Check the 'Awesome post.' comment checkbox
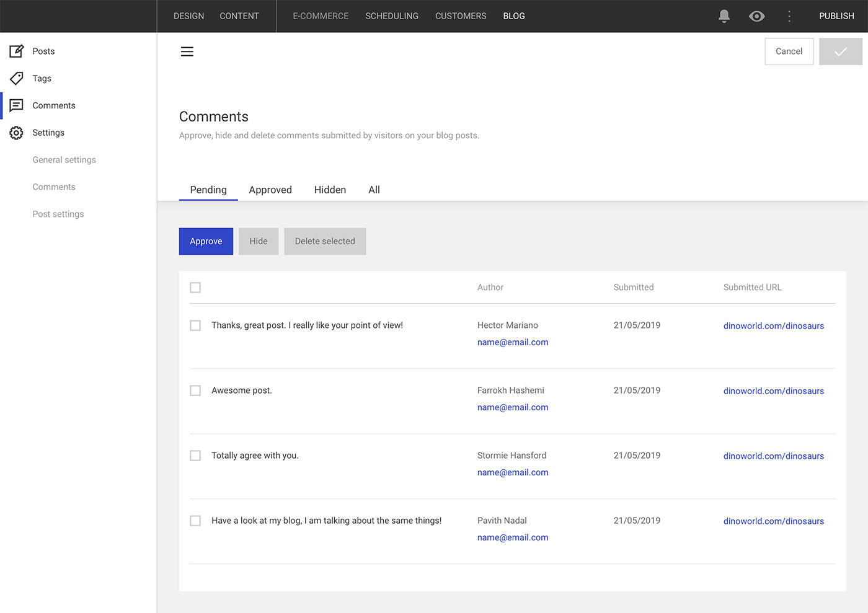Image resolution: width=868 pixels, height=613 pixels. pos(195,390)
